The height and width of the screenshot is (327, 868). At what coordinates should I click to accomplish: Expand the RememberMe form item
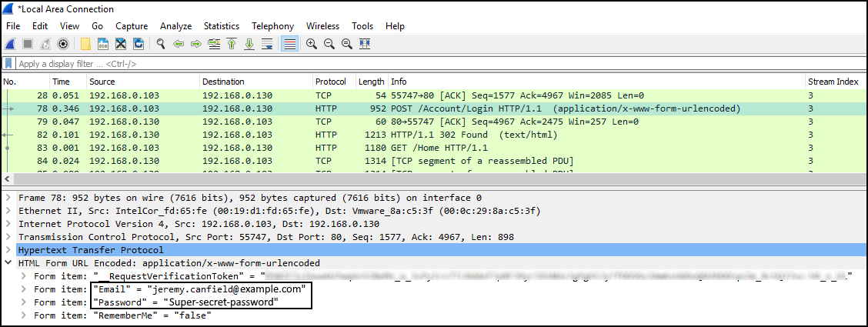(x=23, y=315)
